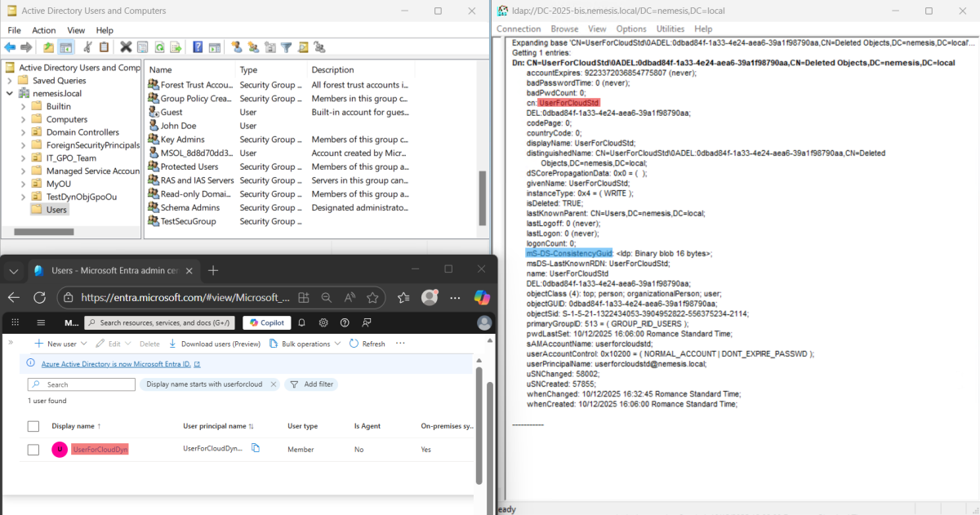Image resolution: width=980 pixels, height=515 pixels.
Task: Create new user icon in ADUC toolbar
Action: coord(237,47)
